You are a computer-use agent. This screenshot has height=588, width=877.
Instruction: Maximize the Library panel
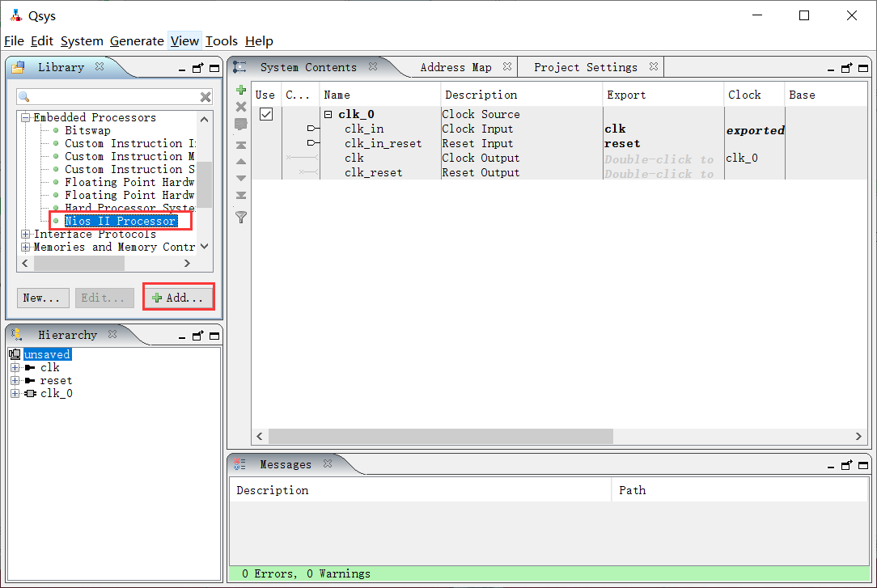click(214, 68)
